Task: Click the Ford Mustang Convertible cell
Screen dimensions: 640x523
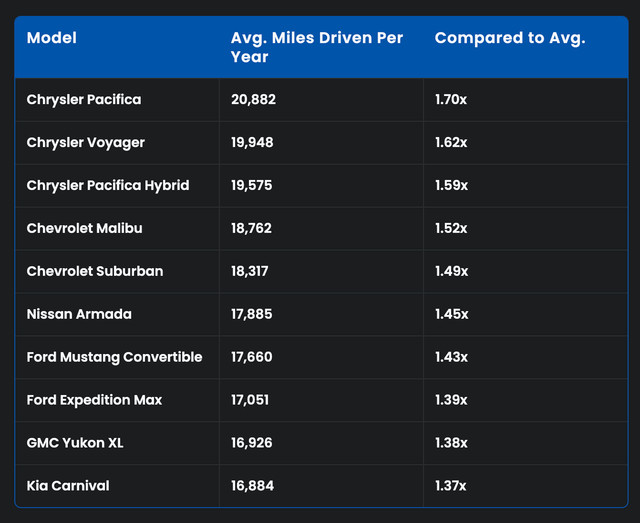Action: coord(114,357)
